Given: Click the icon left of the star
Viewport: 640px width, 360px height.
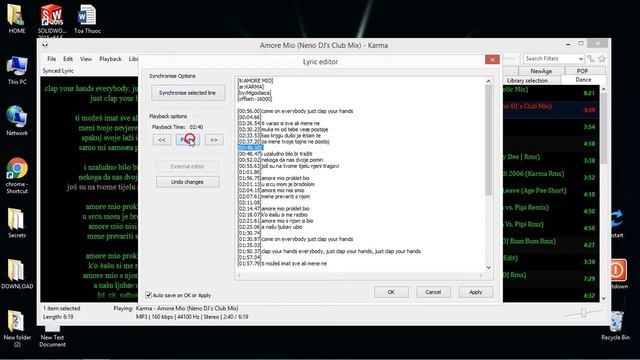Looking at the screenshot, I should (591, 59).
